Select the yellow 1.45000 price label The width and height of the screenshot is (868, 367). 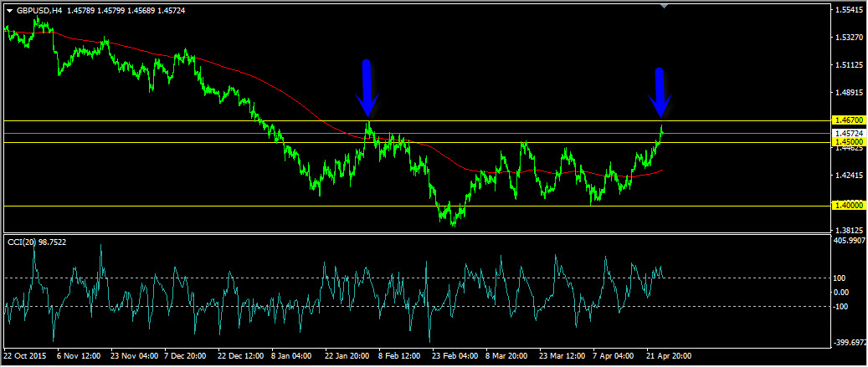pyautogui.click(x=848, y=142)
